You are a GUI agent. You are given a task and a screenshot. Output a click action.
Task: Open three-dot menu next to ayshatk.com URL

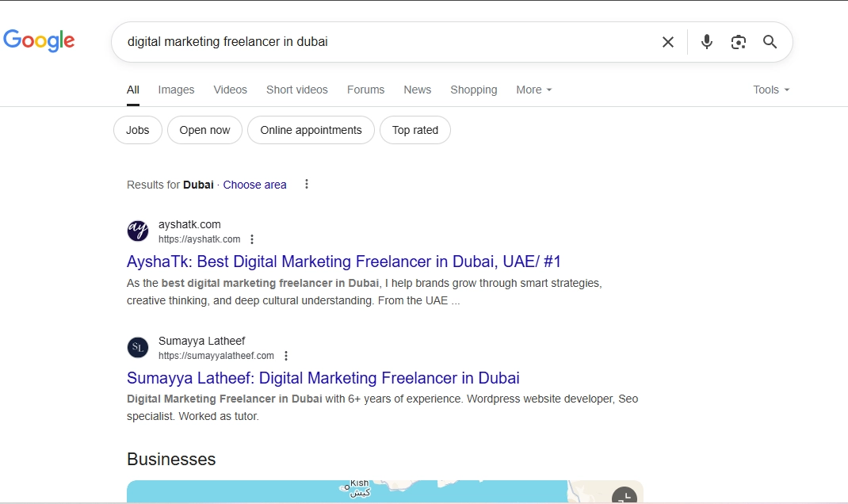point(252,239)
